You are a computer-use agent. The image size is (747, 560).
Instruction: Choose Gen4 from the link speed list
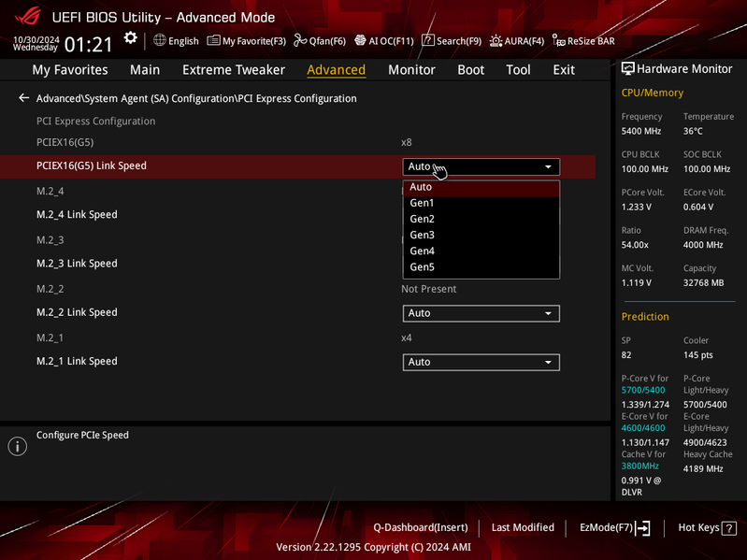click(481, 251)
